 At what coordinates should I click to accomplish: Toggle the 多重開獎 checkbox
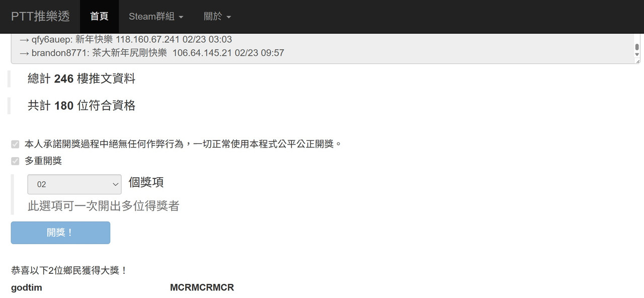tap(15, 161)
